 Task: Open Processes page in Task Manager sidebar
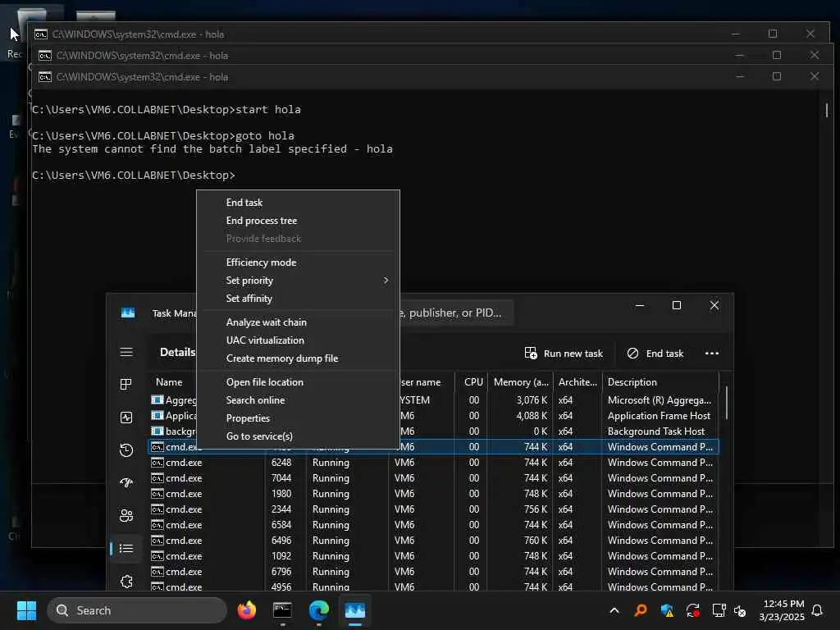point(126,384)
